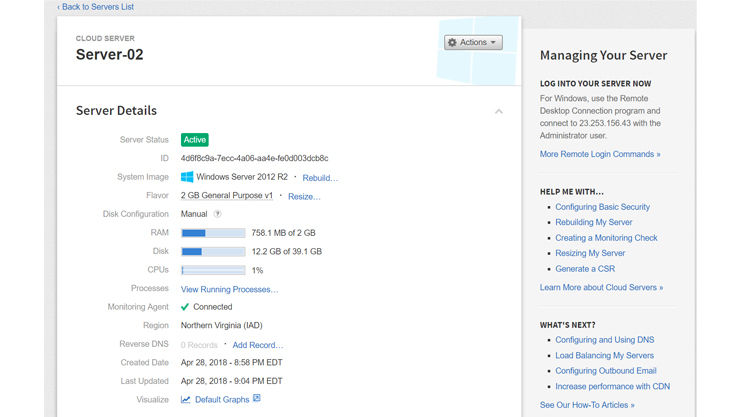Select the server ID text
This screenshot has width=740, height=417.
pyautogui.click(x=254, y=158)
